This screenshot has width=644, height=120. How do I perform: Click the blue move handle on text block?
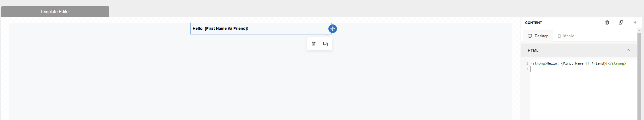(332, 29)
